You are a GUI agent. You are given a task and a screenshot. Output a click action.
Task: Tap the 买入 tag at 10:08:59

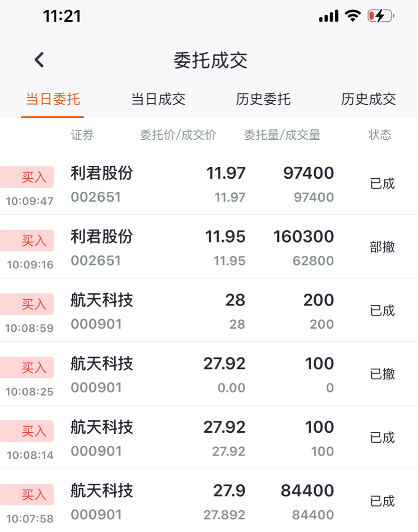tap(34, 304)
